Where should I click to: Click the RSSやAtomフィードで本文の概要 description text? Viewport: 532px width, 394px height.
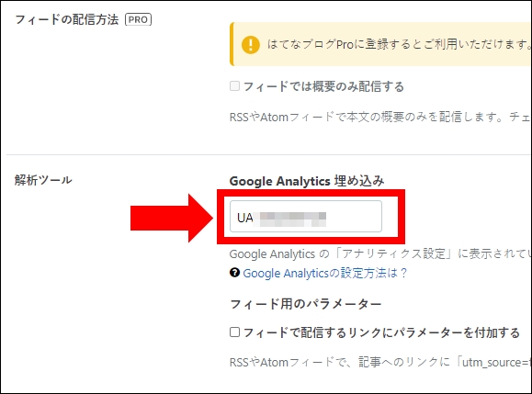click(380, 117)
